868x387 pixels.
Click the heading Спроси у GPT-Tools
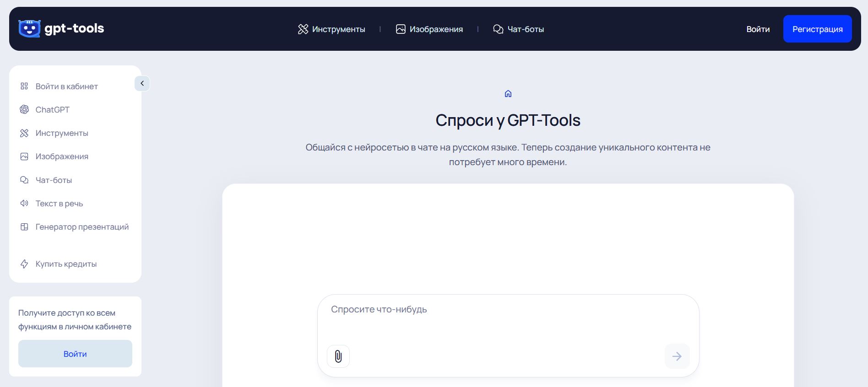(x=508, y=120)
